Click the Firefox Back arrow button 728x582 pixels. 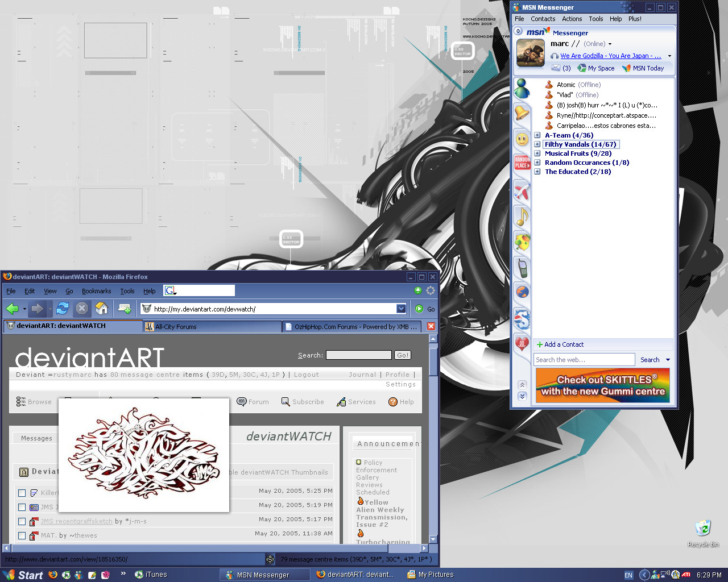point(13,309)
